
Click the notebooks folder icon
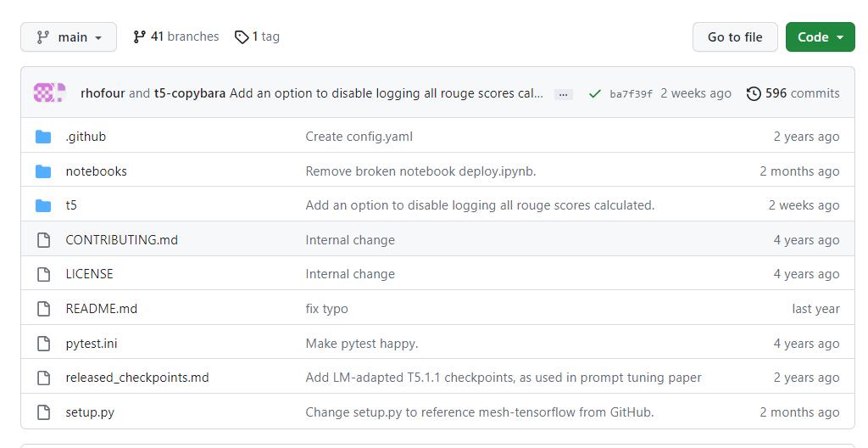pos(43,171)
